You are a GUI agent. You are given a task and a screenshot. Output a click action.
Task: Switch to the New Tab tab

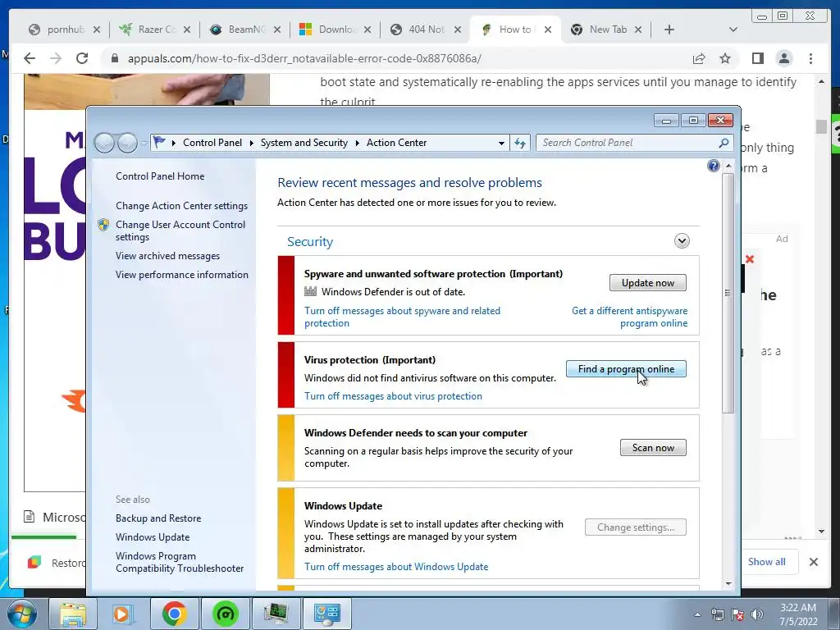(x=606, y=30)
